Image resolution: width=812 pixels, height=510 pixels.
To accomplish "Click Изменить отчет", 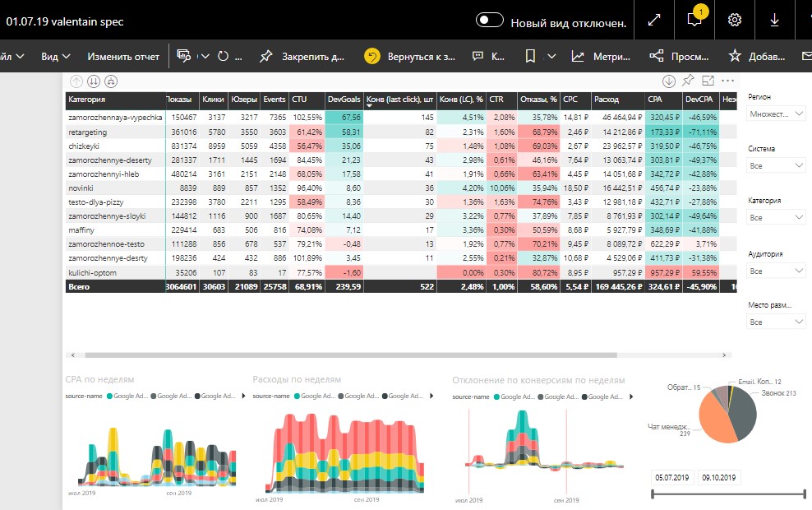I will 123,57.
